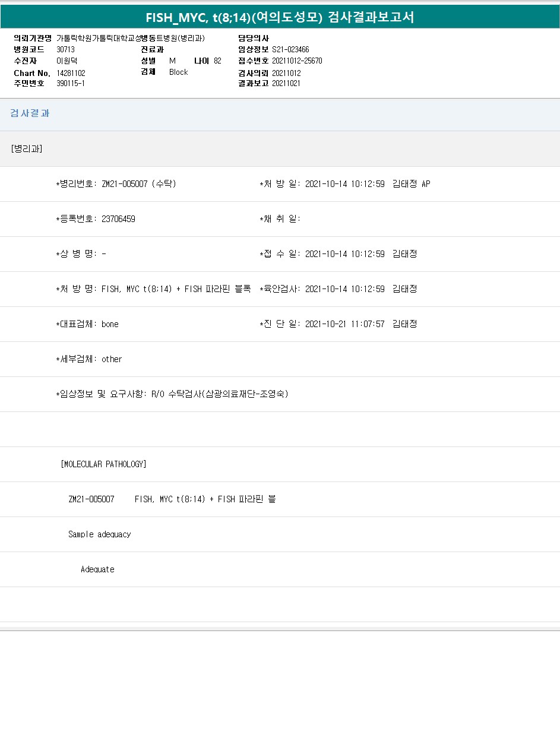Select the sex value M
The width and height of the screenshot is (560, 732).
click(172, 61)
